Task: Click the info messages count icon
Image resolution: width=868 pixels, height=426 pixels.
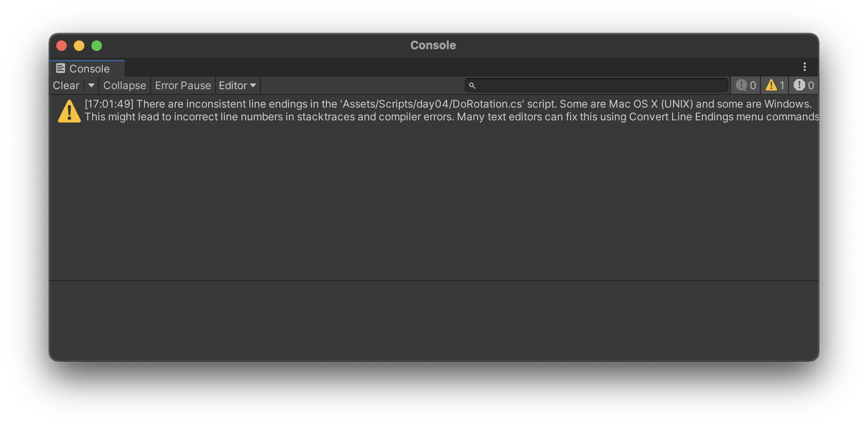Action: coord(745,85)
